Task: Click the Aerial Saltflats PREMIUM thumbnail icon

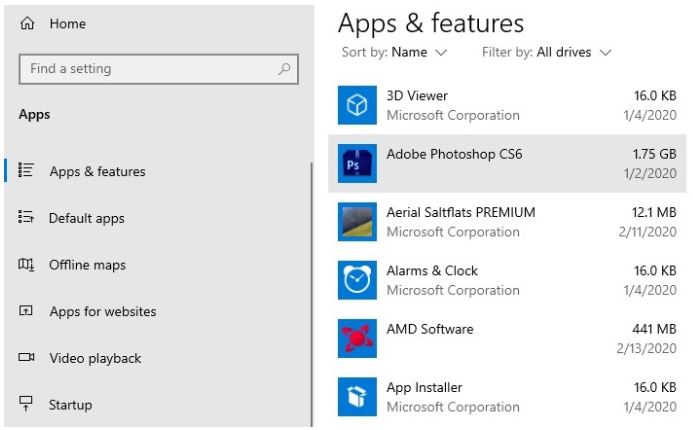Action: click(x=357, y=222)
